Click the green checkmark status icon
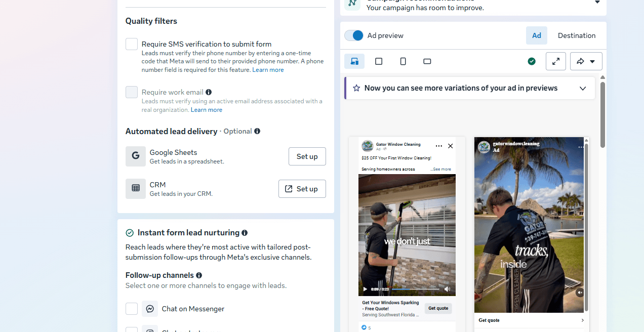 (x=532, y=61)
